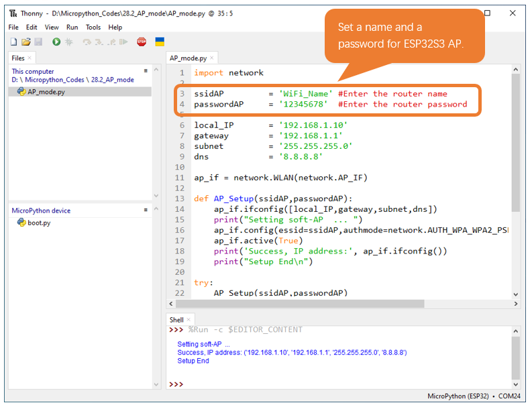Click the Resume debugging icon

(x=123, y=42)
